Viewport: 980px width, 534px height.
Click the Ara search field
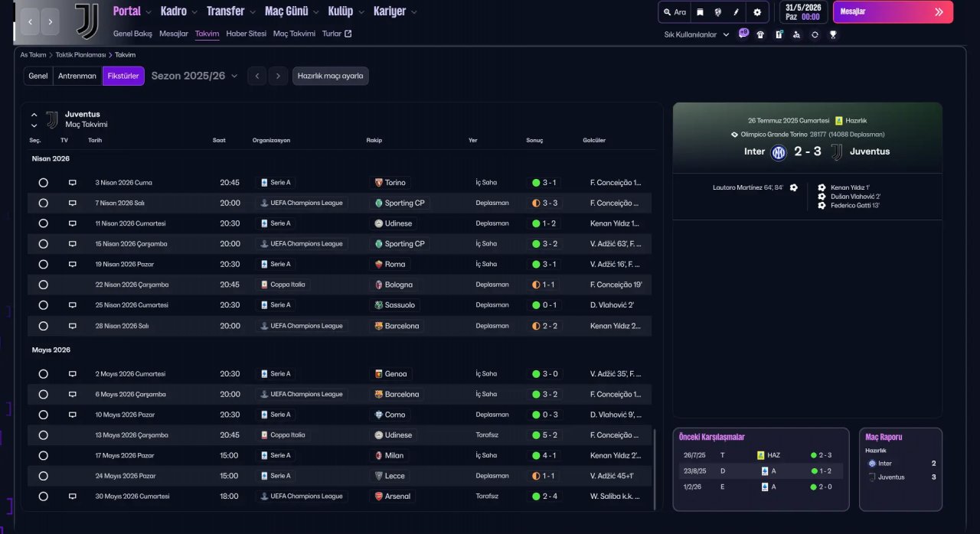(674, 12)
